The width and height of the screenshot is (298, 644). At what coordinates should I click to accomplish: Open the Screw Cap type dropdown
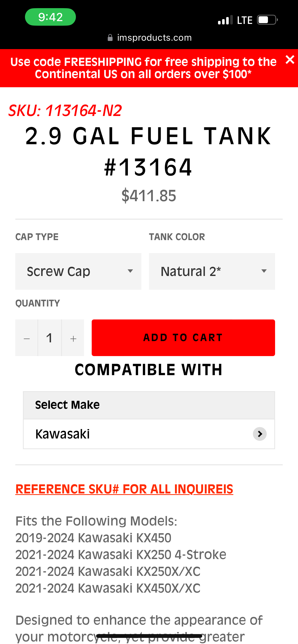pyautogui.click(x=78, y=271)
